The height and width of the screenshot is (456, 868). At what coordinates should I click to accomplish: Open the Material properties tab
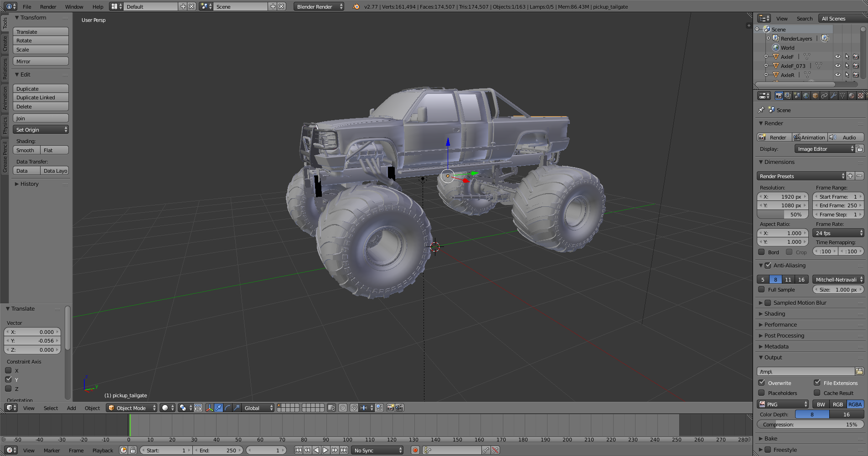click(x=852, y=96)
